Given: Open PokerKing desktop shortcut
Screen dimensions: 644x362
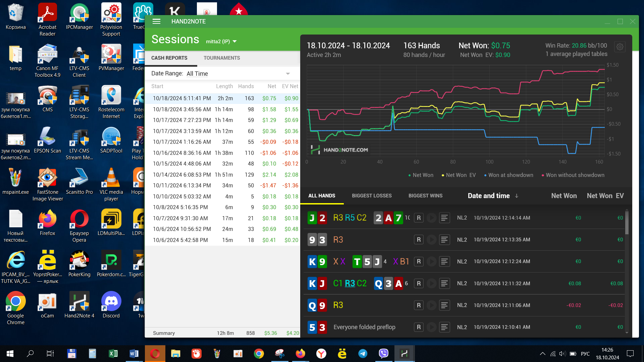Looking at the screenshot, I should pos(79,263).
